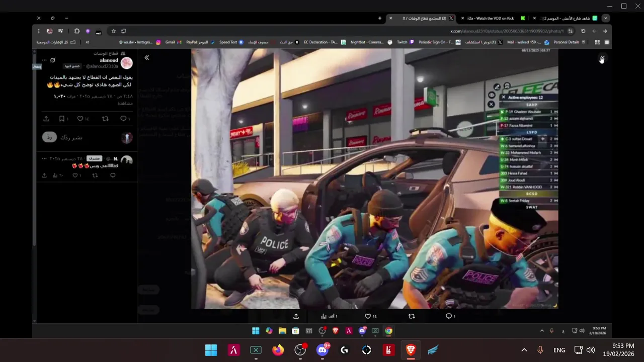The height and width of the screenshot is (362, 644).
Task: Open the inner browser three-dot menu
Action: point(39,31)
